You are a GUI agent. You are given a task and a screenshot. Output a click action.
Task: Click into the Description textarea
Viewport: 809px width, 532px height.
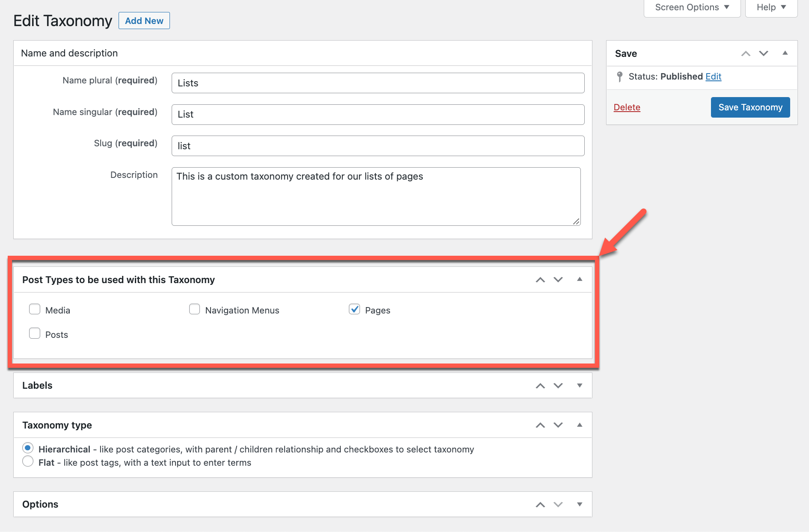coord(376,196)
